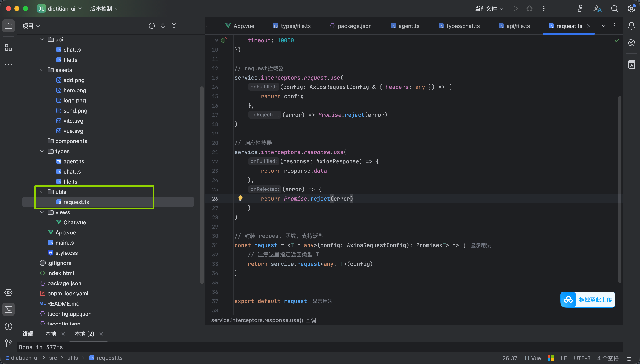This screenshot has width=640, height=364.
Task: Collapse the api folder
Action: coord(42,40)
